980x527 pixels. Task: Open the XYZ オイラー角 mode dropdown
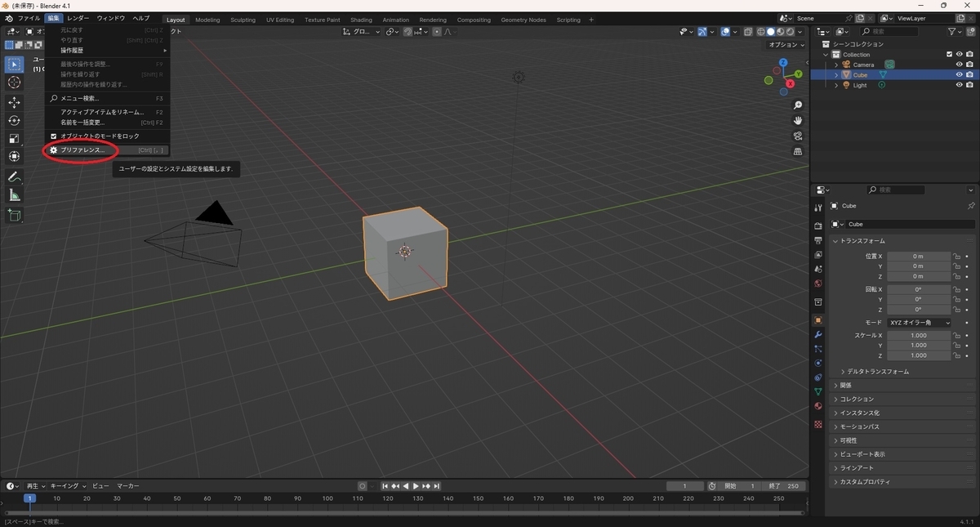point(920,323)
